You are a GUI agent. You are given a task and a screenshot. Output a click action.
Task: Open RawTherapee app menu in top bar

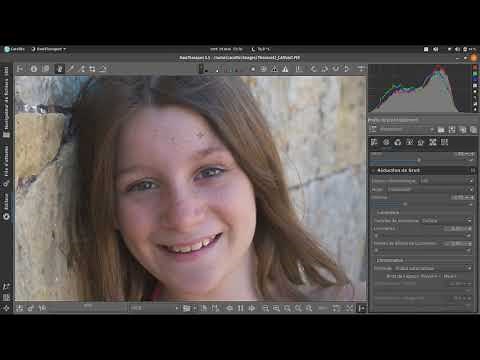coord(48,49)
